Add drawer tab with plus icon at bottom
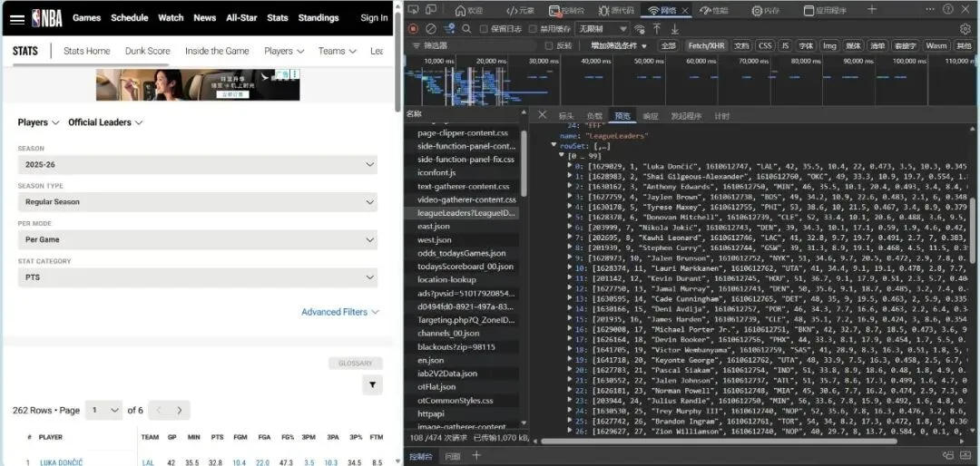 tap(477, 456)
